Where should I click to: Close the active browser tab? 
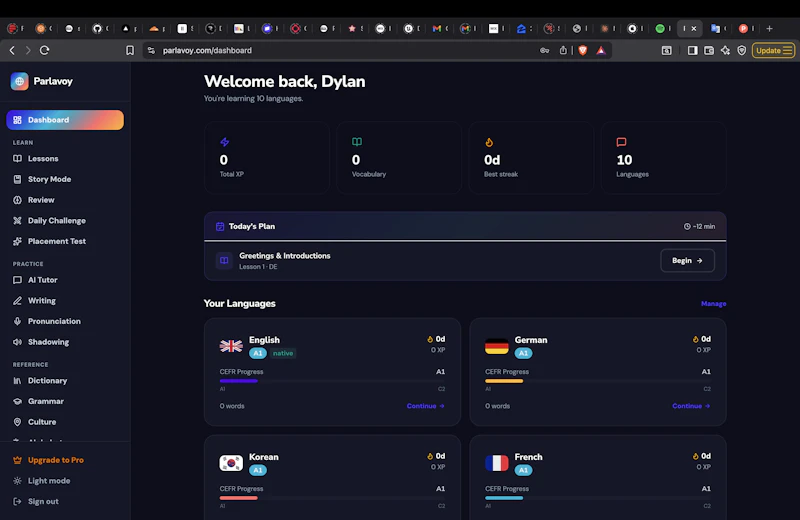tap(694, 29)
